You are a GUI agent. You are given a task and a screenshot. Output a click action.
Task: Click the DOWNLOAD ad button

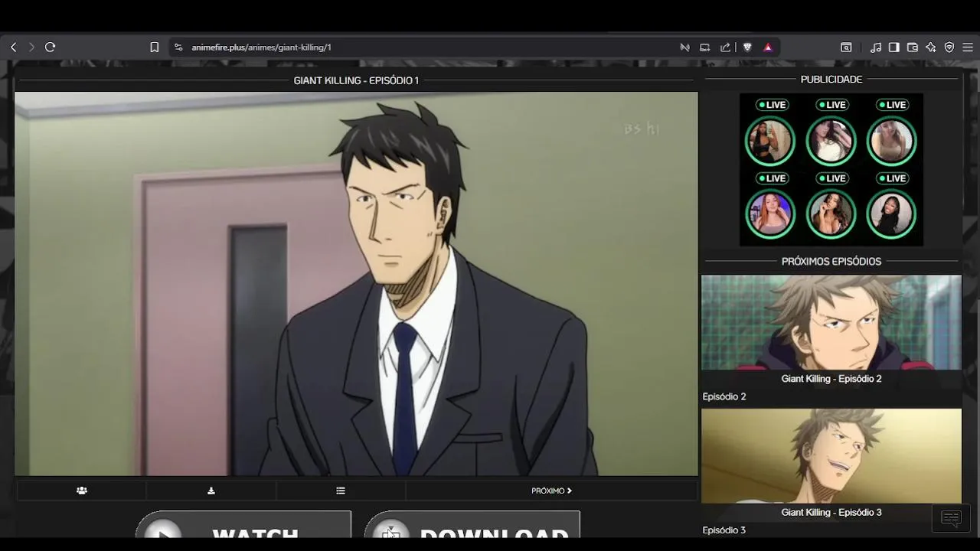coord(472,525)
